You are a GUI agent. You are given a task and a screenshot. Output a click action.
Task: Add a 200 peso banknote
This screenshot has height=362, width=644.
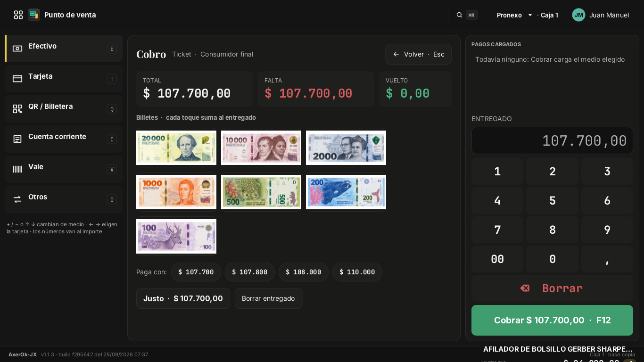click(x=346, y=192)
